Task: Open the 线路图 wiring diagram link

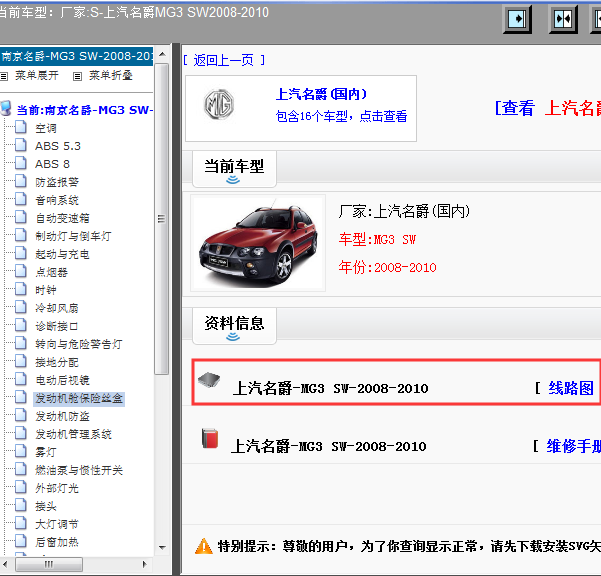Action: 571,388
